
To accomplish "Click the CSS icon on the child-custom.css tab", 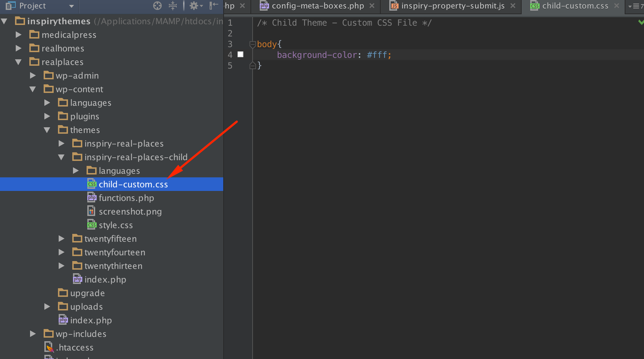I will click(x=535, y=6).
